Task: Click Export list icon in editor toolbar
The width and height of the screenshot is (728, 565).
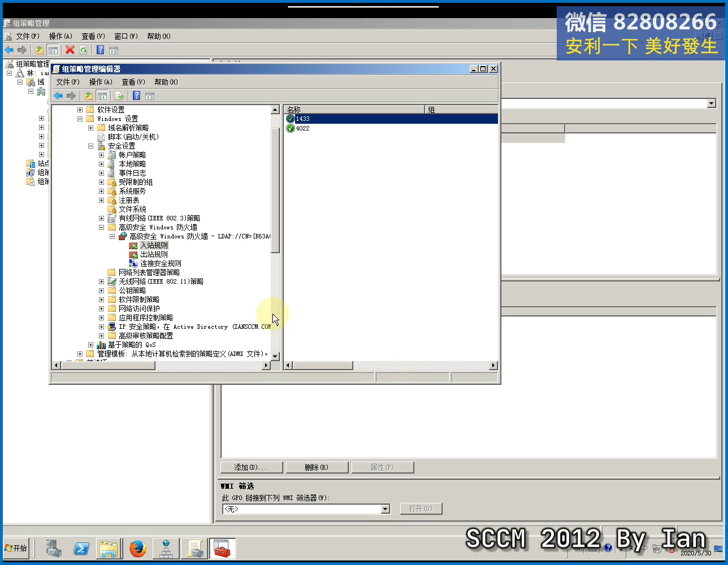Action: click(119, 96)
